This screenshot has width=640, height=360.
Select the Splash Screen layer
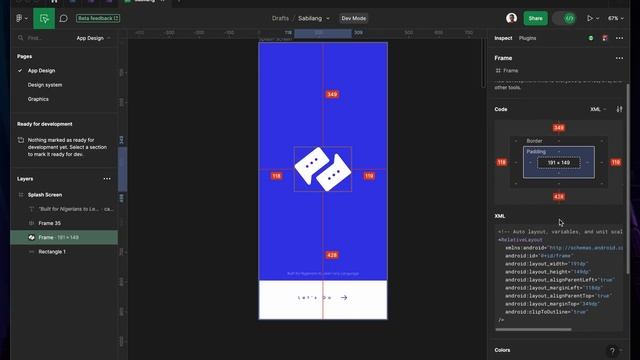click(x=64, y=195)
